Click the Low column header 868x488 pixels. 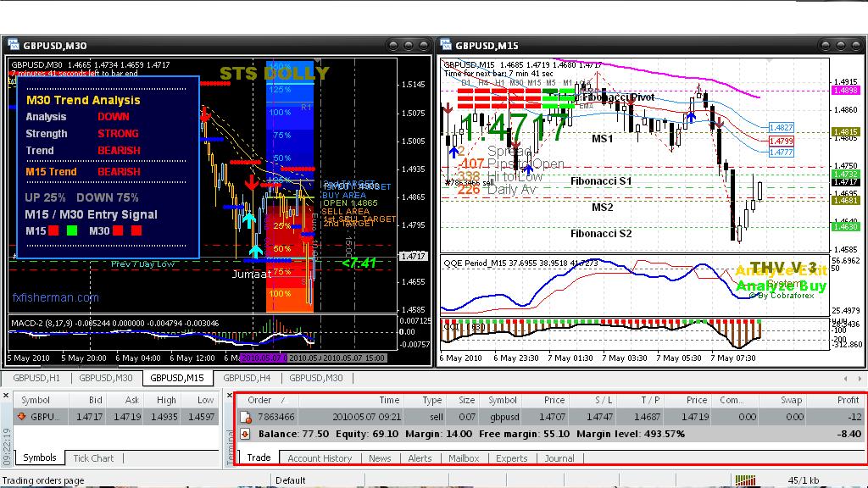pyautogui.click(x=200, y=400)
